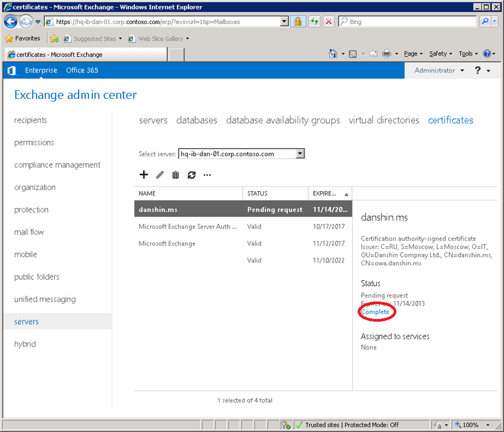Click the question mark Help icon in Exchange header
The height and width of the screenshot is (432, 504).
click(478, 70)
